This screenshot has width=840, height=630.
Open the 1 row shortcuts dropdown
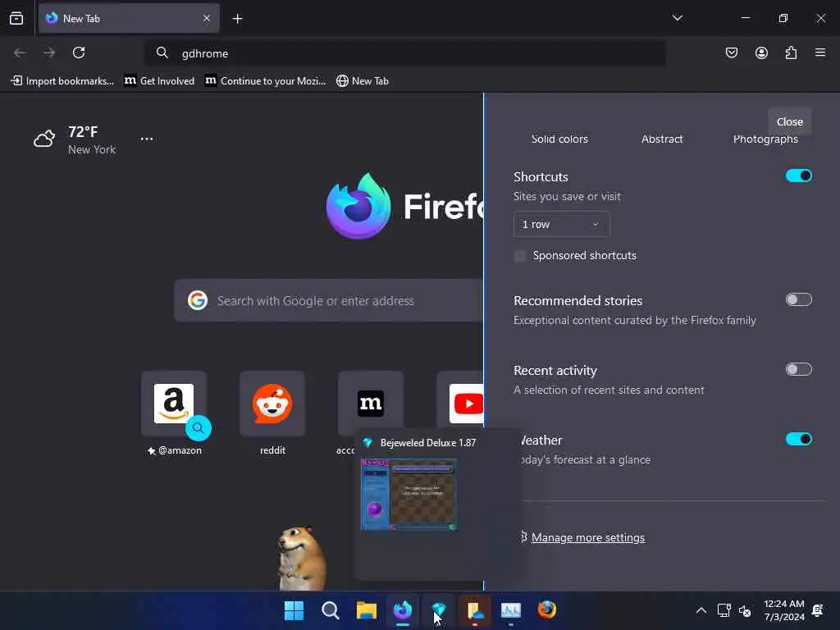coord(561,225)
